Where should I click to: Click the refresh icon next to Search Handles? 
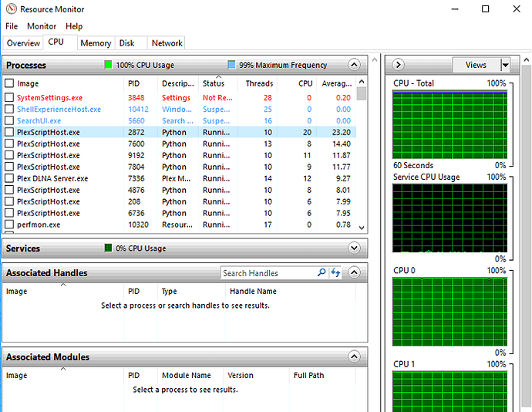(335, 272)
